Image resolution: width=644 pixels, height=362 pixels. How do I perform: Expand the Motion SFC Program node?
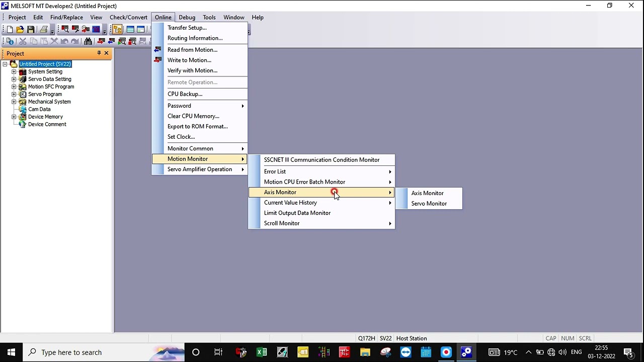(14, 86)
